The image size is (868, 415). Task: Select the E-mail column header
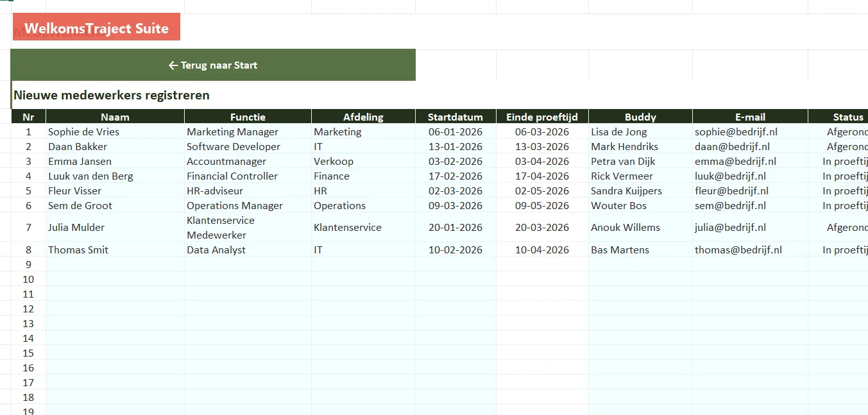(751, 117)
